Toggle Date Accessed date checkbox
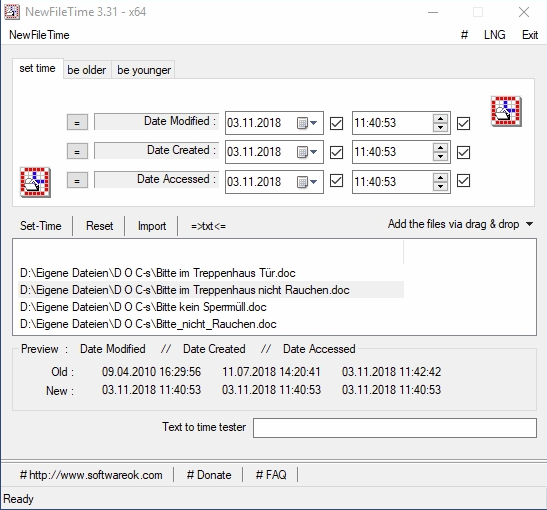547x510 pixels. pos(336,181)
